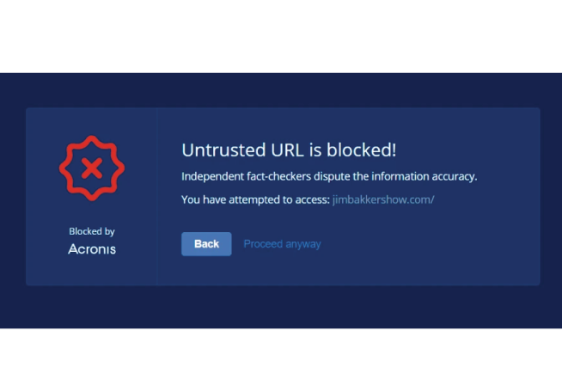Go back using the Back button

pos(206,244)
